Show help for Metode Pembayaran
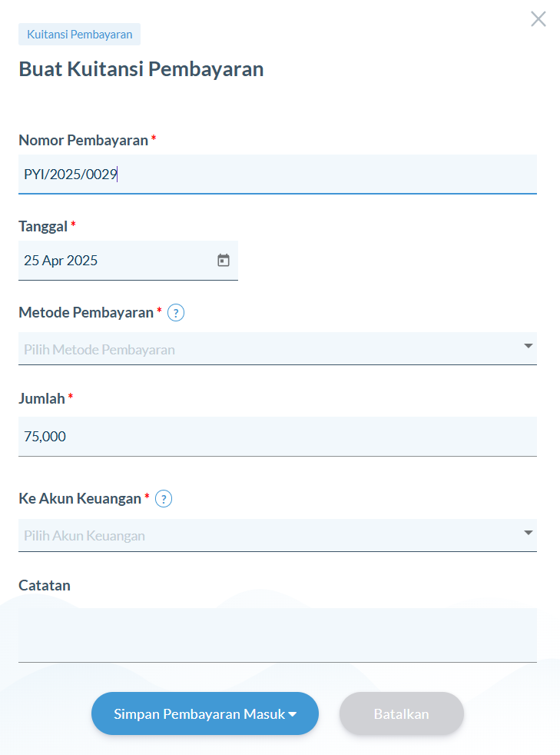This screenshot has height=755, width=560. [176, 313]
